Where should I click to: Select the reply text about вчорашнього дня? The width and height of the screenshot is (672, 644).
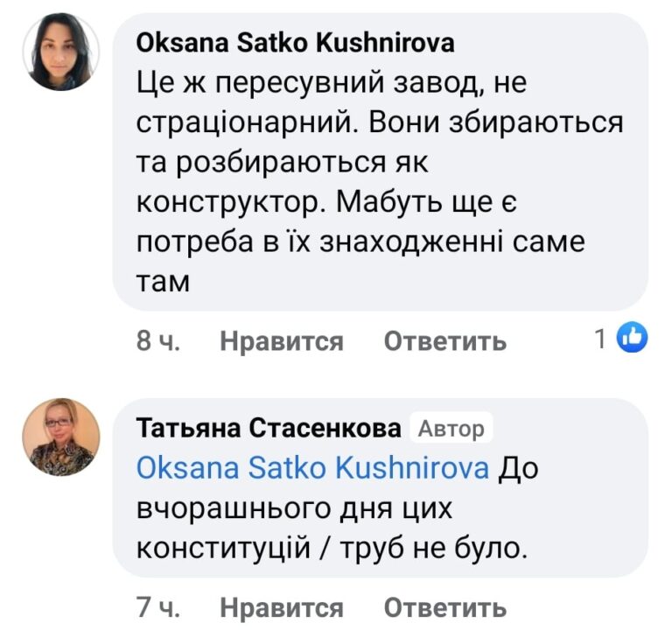[337, 507]
